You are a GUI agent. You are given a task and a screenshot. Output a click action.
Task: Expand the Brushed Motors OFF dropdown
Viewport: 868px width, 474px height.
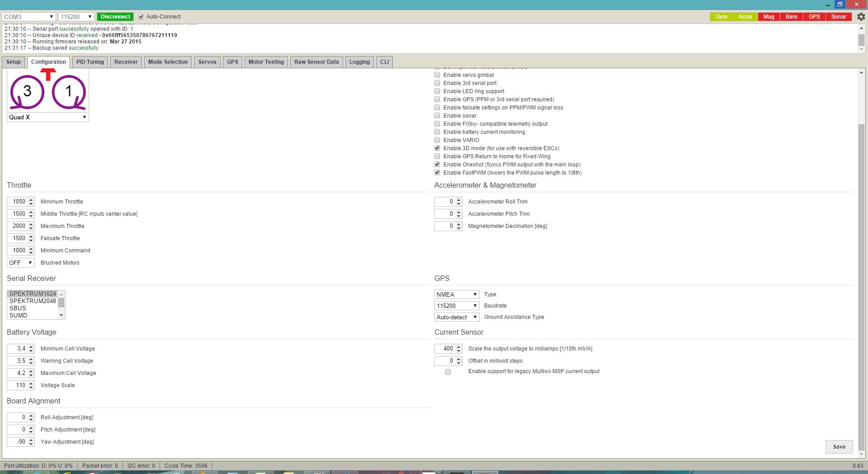(x=20, y=263)
